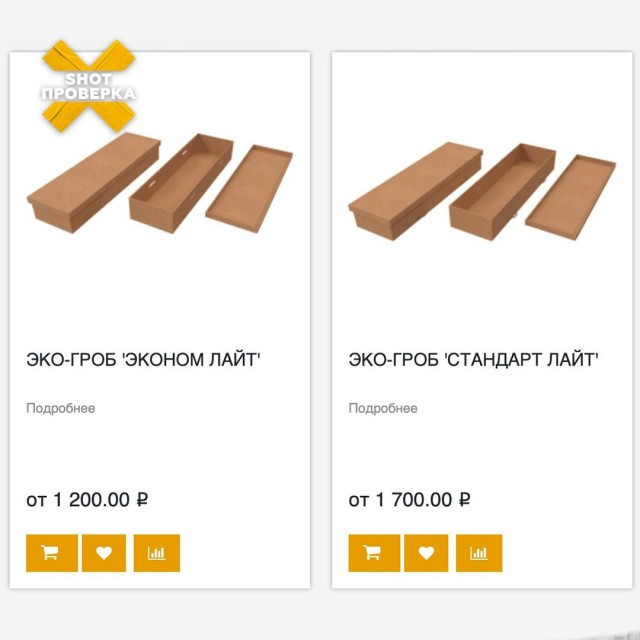640x640 pixels.
Task: Compare Эконом Лайт using the chart icon
Action: tap(157, 553)
